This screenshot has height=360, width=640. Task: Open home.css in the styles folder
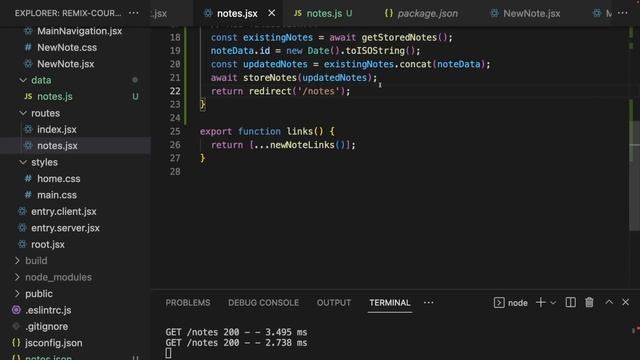(58, 178)
